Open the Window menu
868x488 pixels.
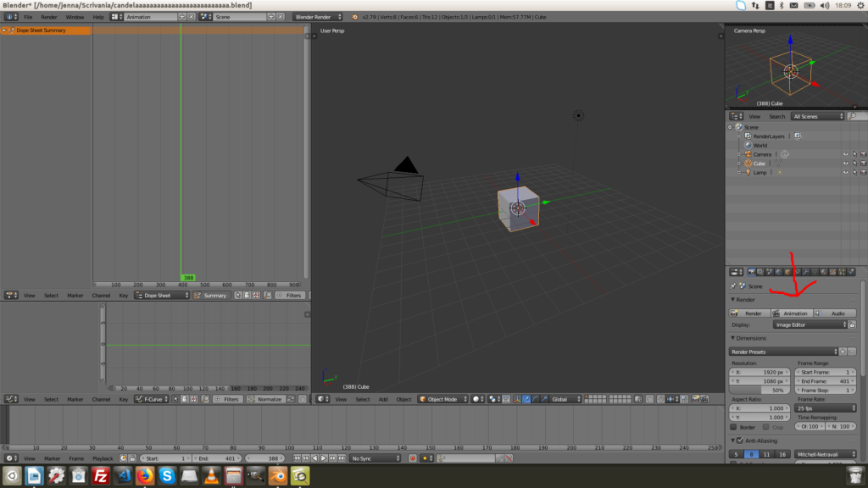[75, 17]
